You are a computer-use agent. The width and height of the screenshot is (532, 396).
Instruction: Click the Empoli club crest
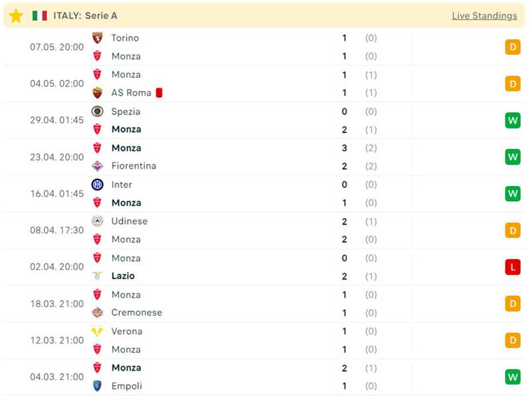click(97, 386)
